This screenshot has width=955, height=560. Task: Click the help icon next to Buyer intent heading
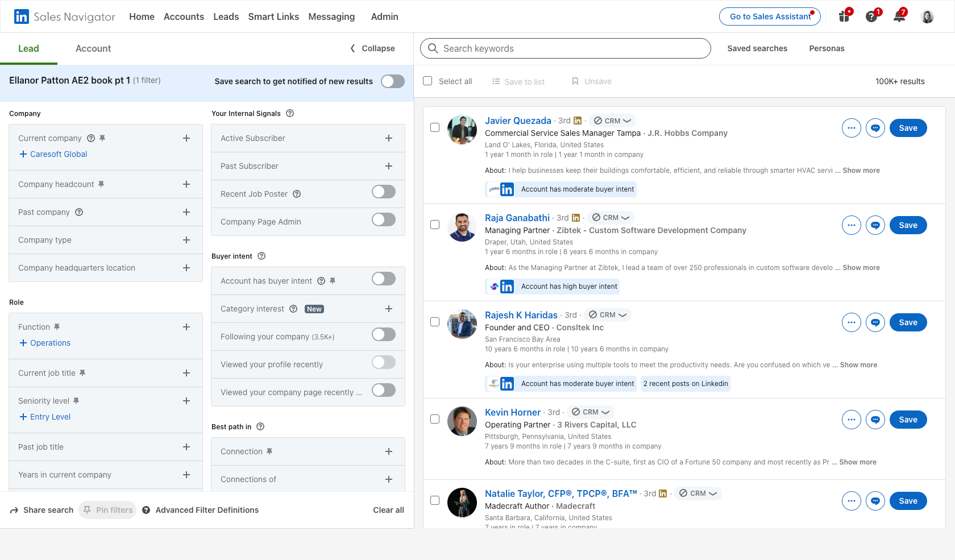tap(261, 256)
